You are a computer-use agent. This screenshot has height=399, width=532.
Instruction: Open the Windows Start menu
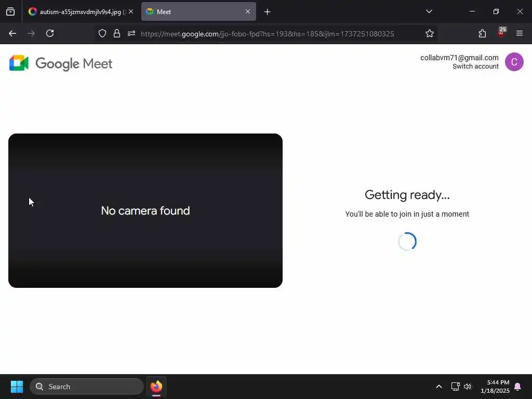tap(17, 387)
